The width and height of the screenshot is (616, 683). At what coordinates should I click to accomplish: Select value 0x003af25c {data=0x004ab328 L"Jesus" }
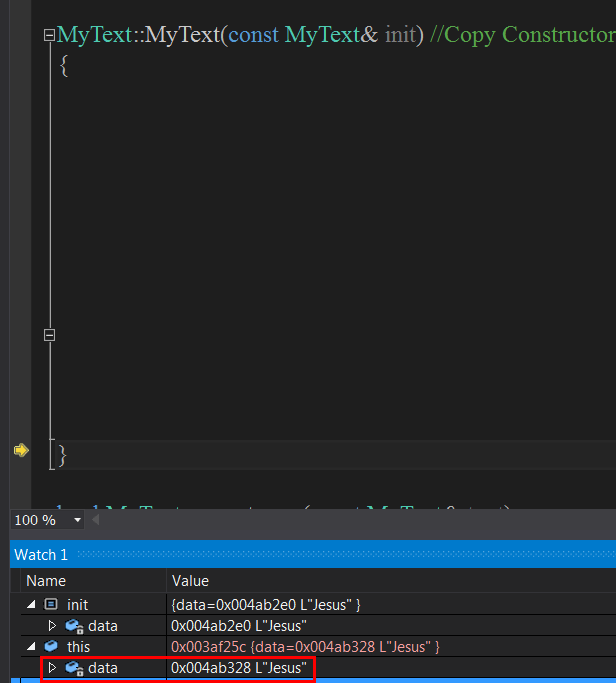(305, 647)
